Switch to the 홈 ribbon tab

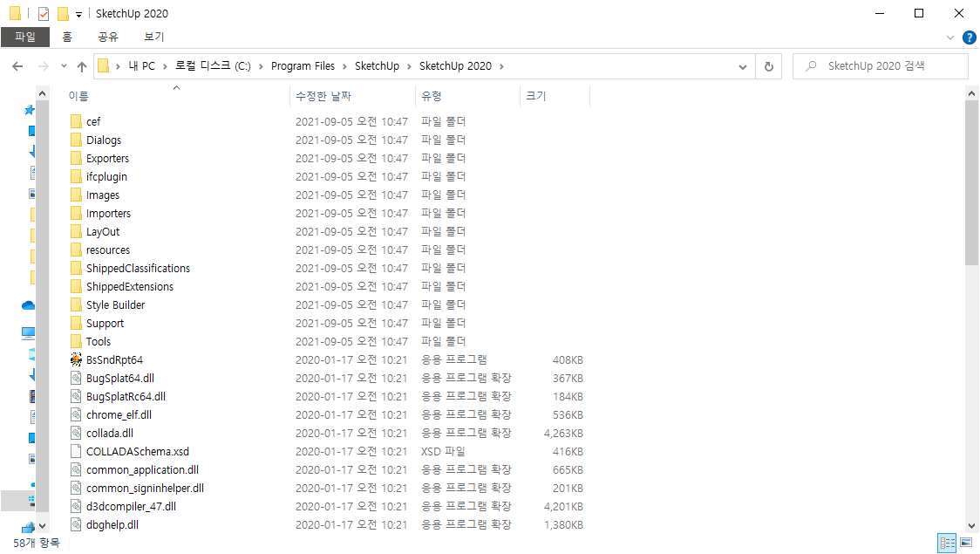[67, 37]
